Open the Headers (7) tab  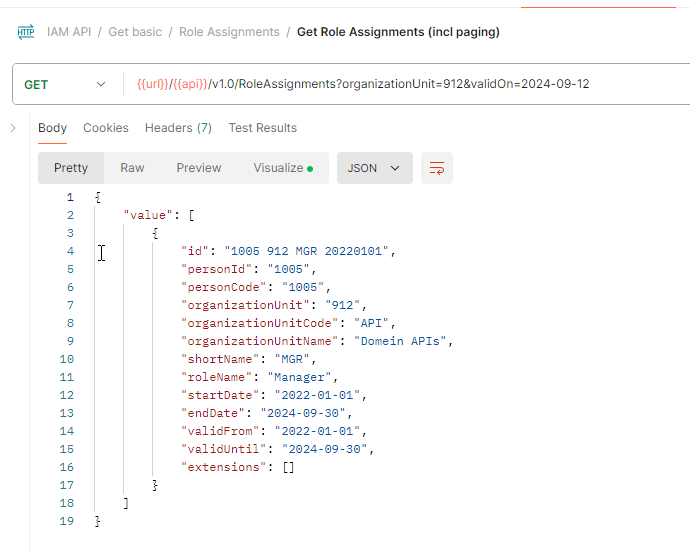(178, 128)
